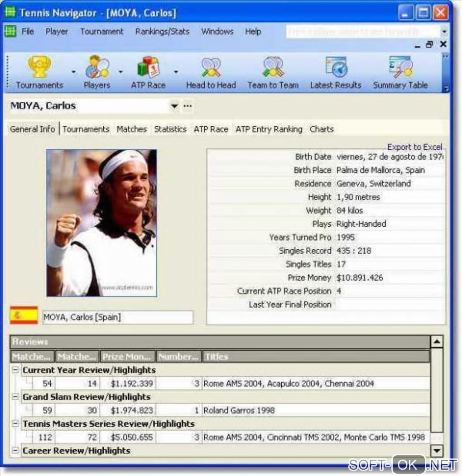This screenshot has width=462, height=476.
Task: Open the Player menu
Action: click(57, 31)
